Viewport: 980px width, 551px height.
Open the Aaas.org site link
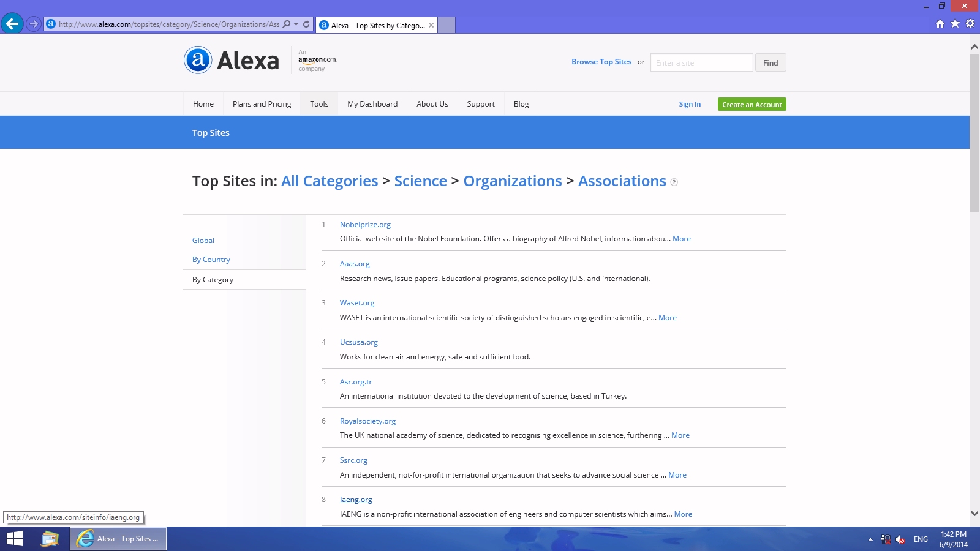point(355,264)
